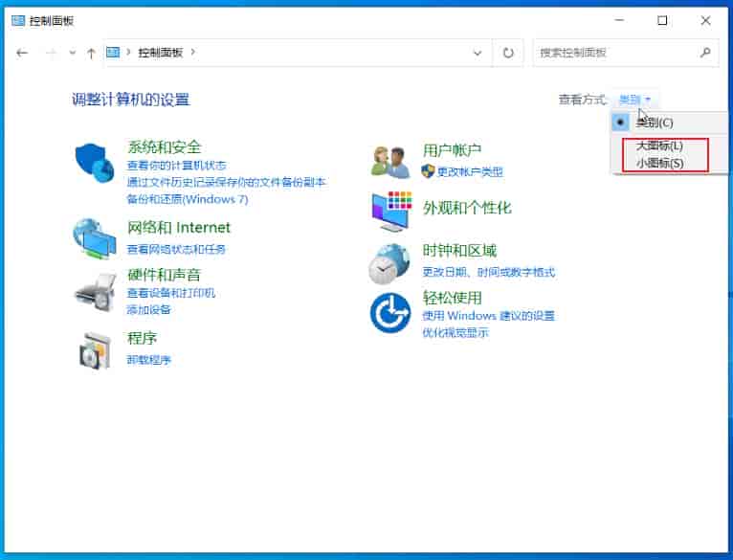Screen dimensions: 733x560
Task: Open 使用 Windows 建议的设置 link
Action: coord(489,316)
